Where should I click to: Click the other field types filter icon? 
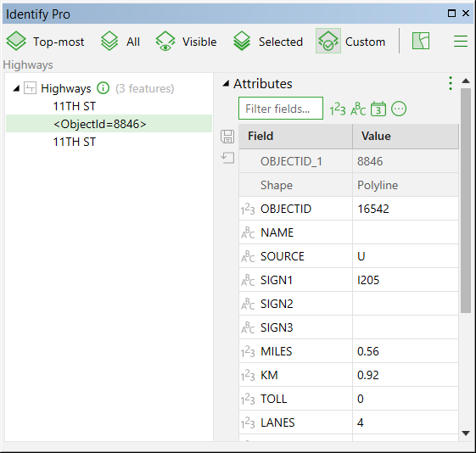(399, 109)
